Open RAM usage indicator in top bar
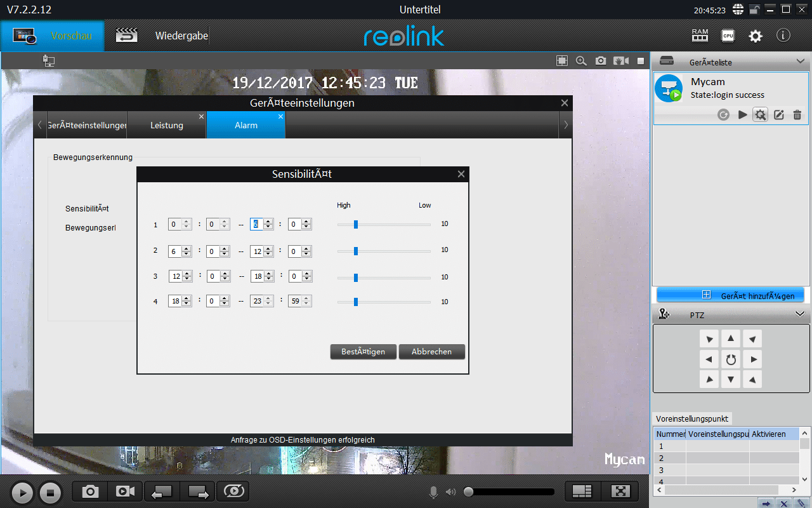 (x=700, y=36)
